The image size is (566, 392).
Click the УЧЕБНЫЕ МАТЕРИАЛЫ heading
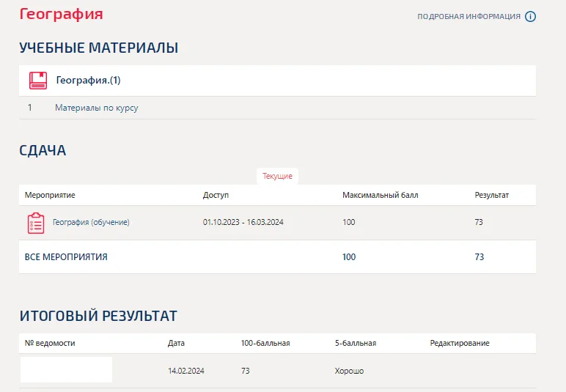point(98,48)
